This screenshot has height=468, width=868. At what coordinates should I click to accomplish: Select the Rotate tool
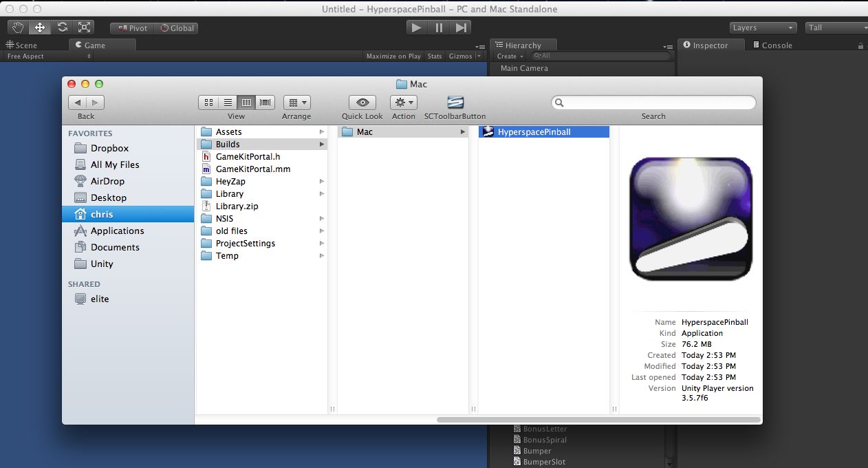point(62,27)
